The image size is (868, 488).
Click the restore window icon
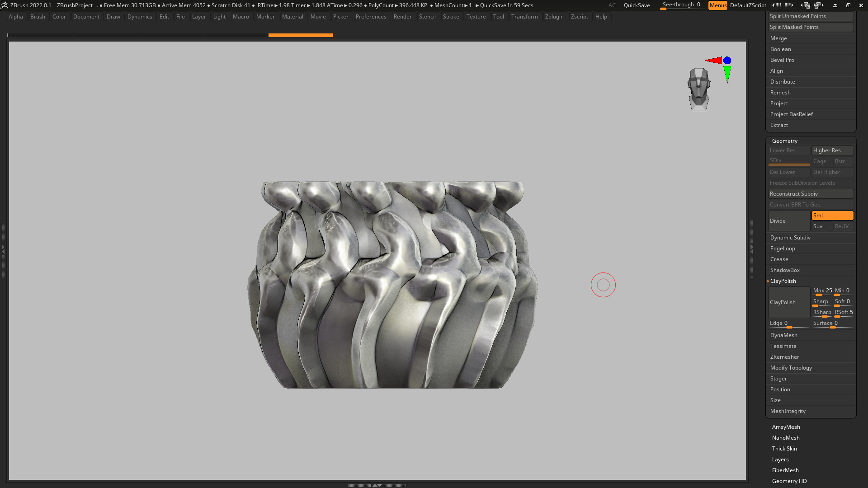coord(848,5)
